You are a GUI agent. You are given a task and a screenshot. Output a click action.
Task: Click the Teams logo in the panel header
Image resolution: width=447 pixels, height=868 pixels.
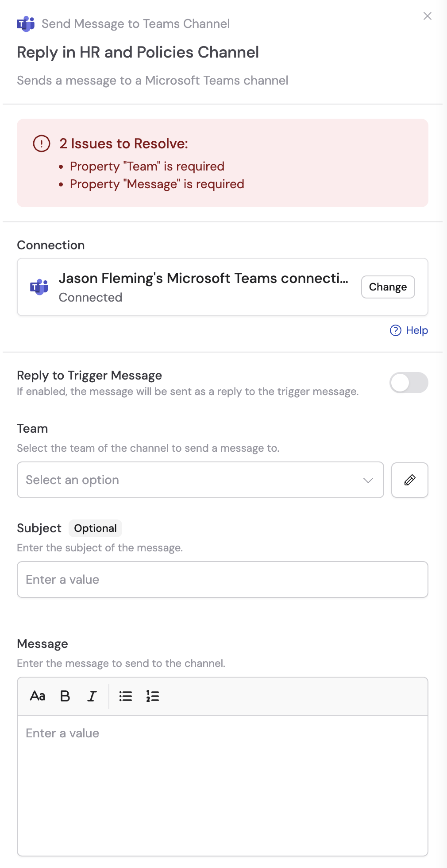26,24
